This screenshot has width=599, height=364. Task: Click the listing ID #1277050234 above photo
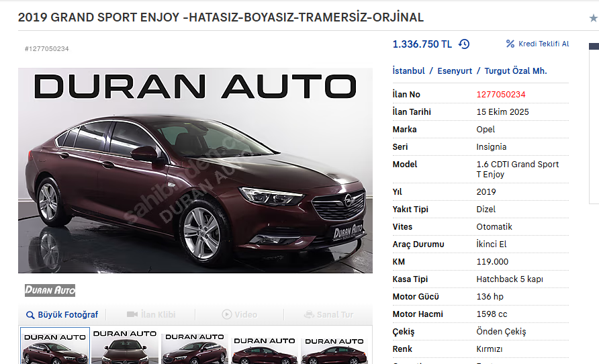click(x=46, y=49)
